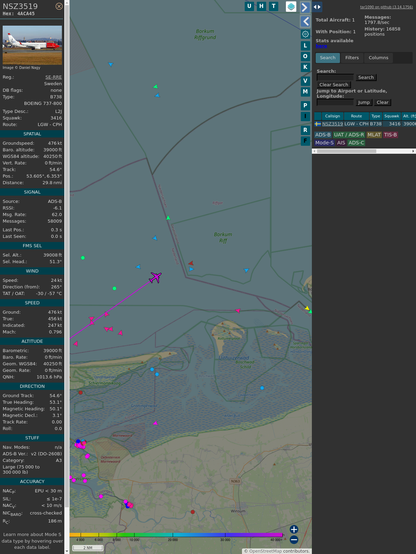The width and height of the screenshot is (416, 554).
Task: Click the Jump button
Action: 363,102
